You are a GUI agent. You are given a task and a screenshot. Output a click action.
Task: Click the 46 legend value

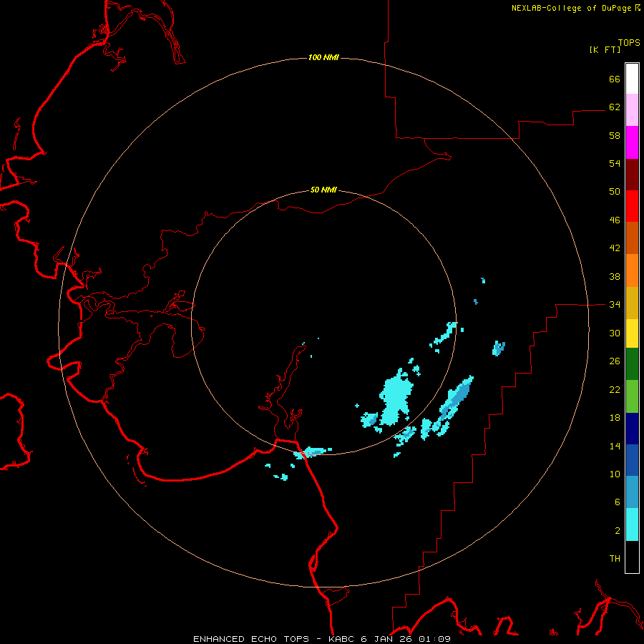click(615, 220)
